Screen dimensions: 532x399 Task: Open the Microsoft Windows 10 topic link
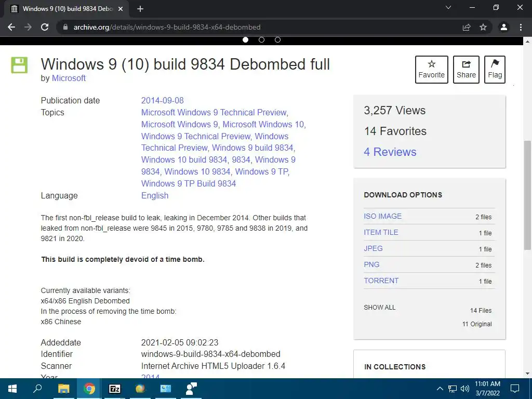click(263, 124)
